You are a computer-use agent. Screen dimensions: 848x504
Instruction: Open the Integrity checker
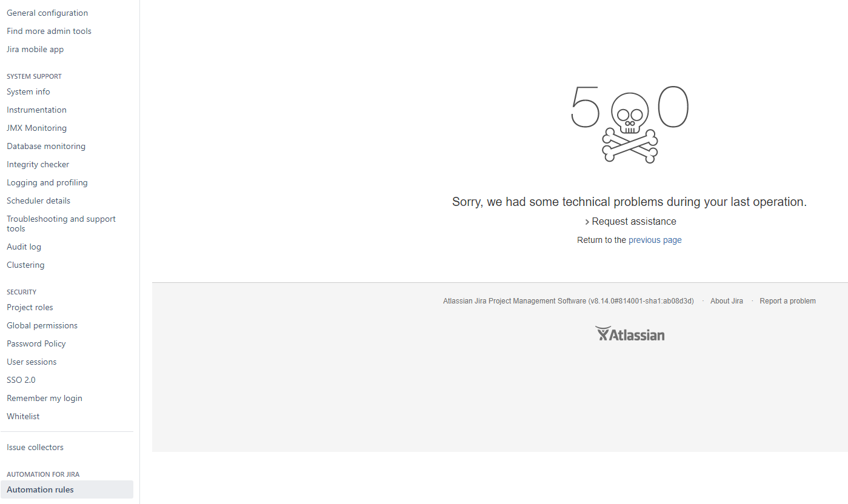coord(38,164)
